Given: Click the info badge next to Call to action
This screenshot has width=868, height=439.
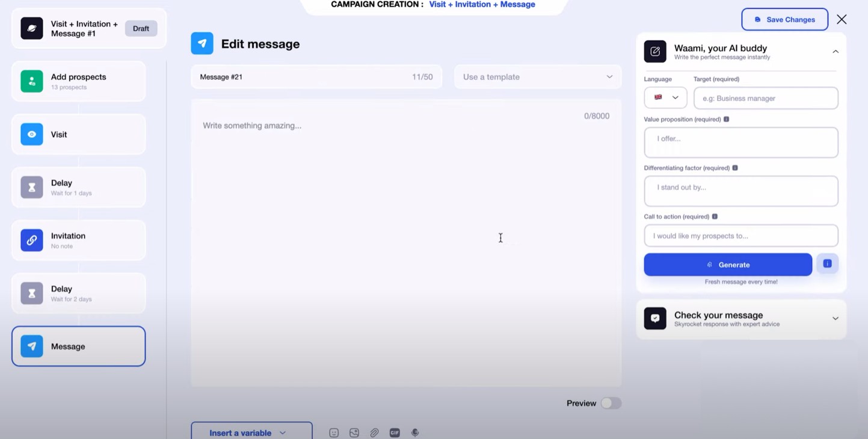Looking at the screenshot, I should point(715,216).
